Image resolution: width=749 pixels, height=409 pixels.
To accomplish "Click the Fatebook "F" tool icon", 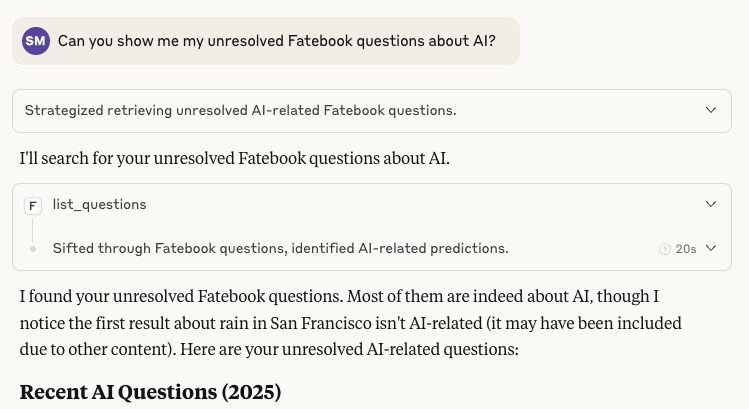I will pyautogui.click(x=33, y=205).
